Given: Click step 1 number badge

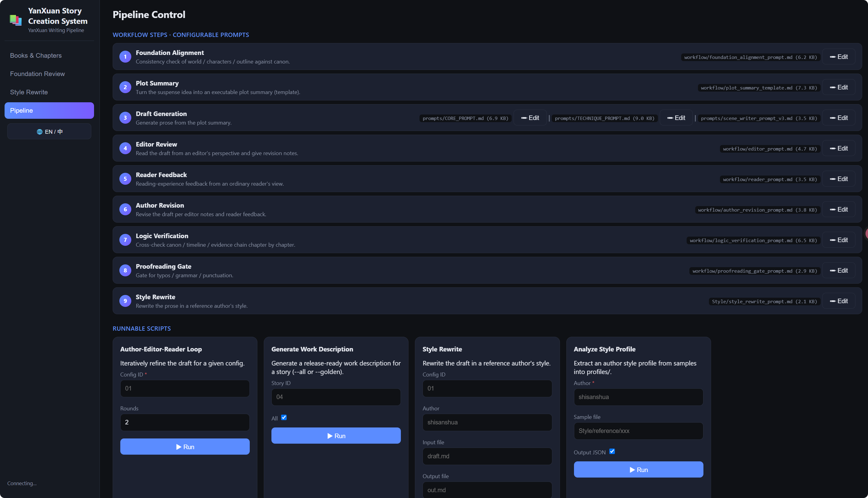Looking at the screenshot, I should (x=125, y=57).
